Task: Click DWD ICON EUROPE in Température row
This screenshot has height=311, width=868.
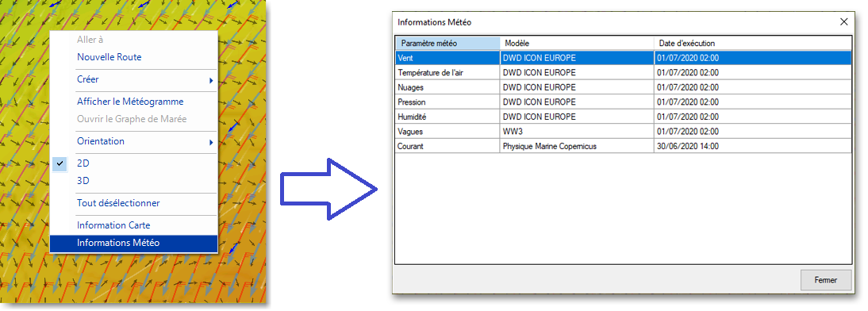Action: click(577, 72)
